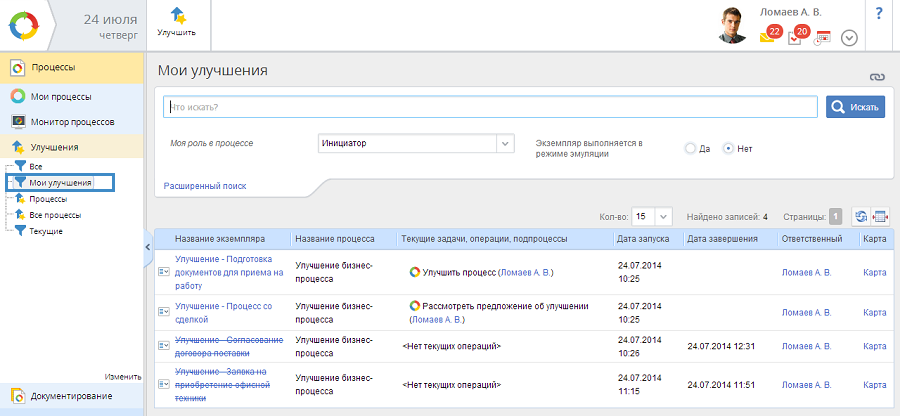Collapse the left sidebar panel arrow

coord(149,246)
